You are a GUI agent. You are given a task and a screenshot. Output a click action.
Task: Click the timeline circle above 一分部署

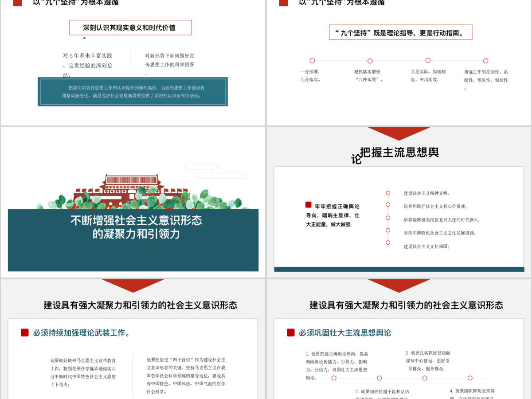click(x=313, y=61)
